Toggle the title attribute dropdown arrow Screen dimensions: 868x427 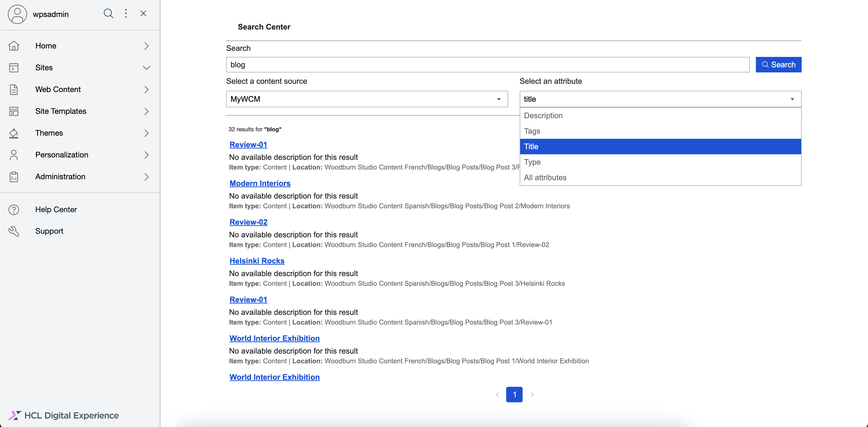pos(792,99)
